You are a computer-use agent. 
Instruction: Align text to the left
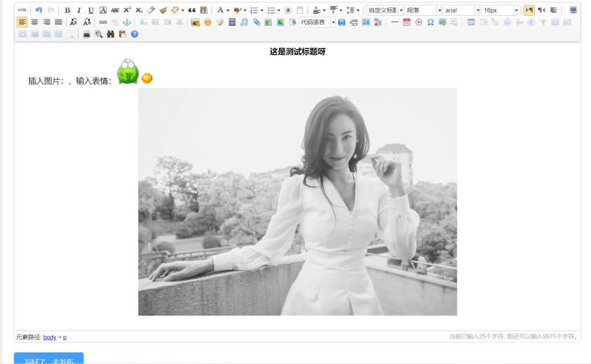coord(21,21)
